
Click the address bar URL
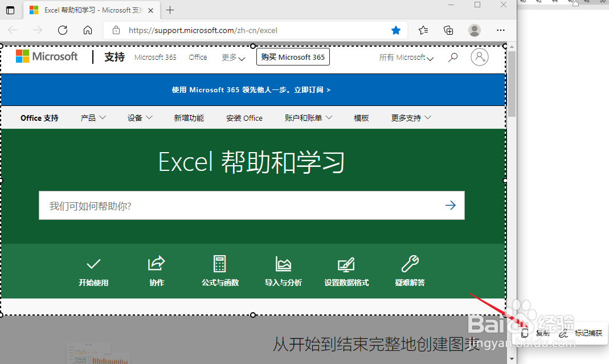tap(203, 30)
